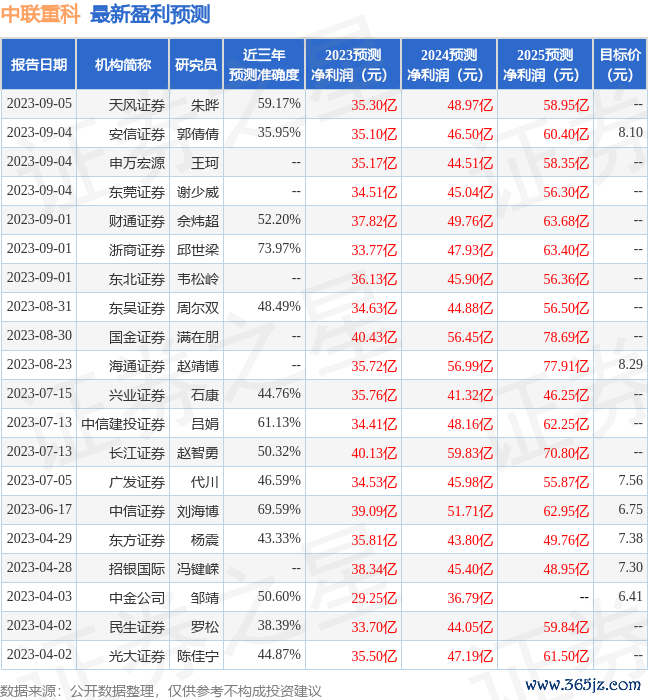Screen dimensions: 648x700
Task: Click the 浙商证券 accuracy value 73.97%
Action: coord(279,249)
